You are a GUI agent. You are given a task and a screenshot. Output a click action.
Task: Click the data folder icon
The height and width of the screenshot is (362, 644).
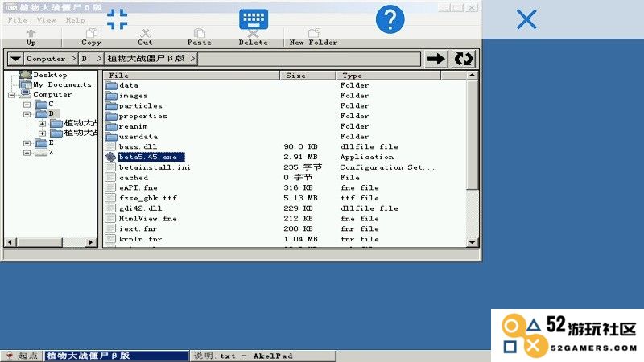pyautogui.click(x=111, y=85)
